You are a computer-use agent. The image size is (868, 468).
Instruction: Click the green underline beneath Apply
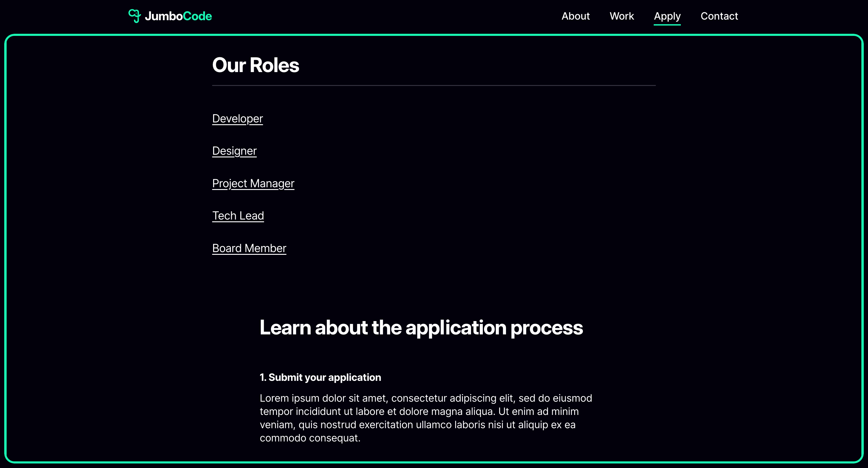[667, 24]
